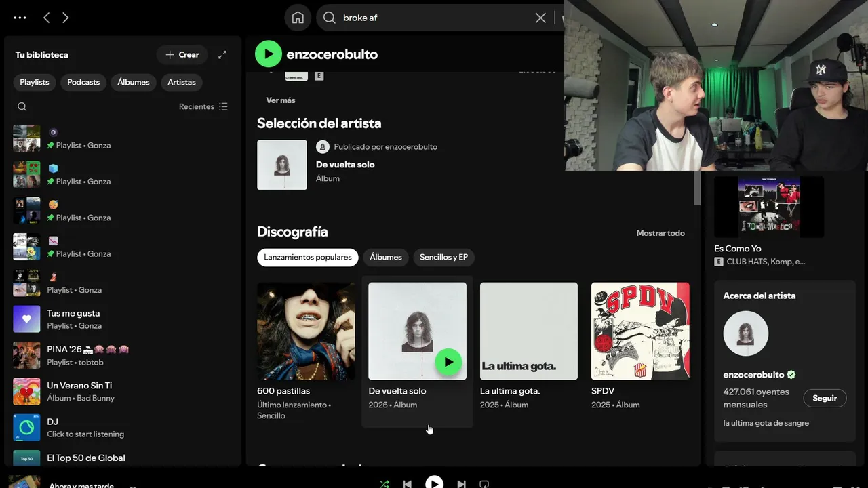868x488 pixels.
Task: Click the 'SPDV' album title
Action: [603, 391]
